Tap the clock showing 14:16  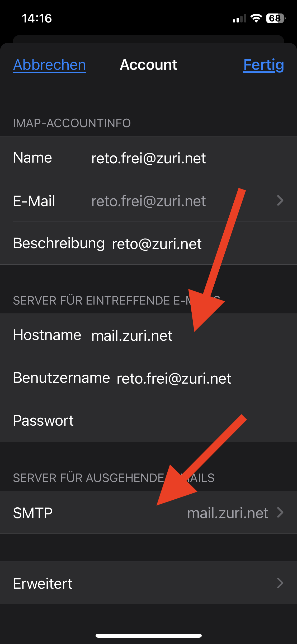pyautogui.click(x=37, y=19)
